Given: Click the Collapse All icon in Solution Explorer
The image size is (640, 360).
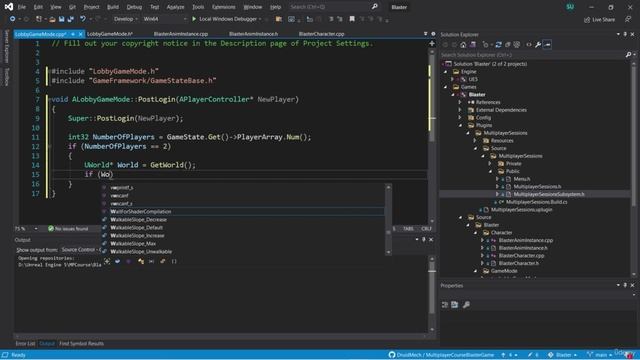Looking at the screenshot, I should 508,44.
